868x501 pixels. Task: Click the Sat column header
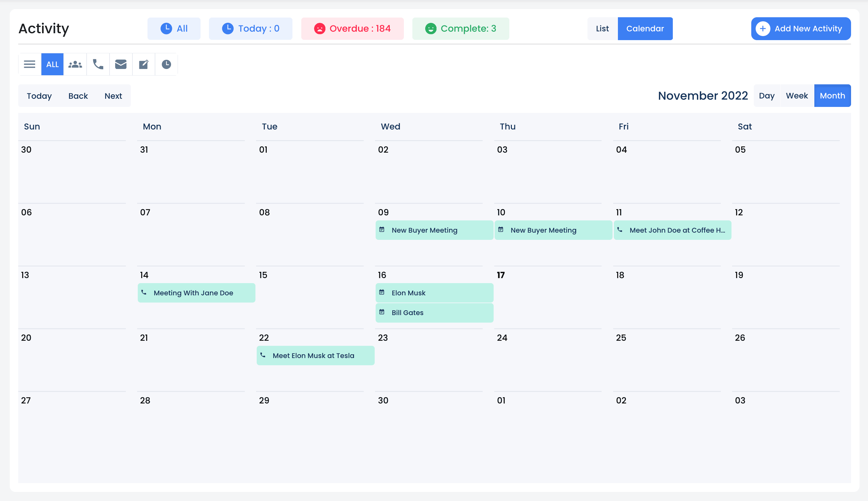click(x=744, y=127)
